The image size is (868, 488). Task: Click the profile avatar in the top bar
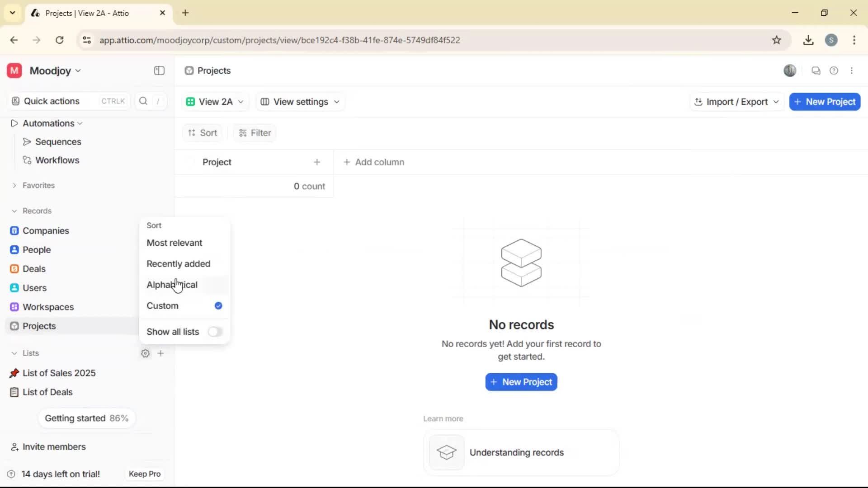tap(790, 70)
